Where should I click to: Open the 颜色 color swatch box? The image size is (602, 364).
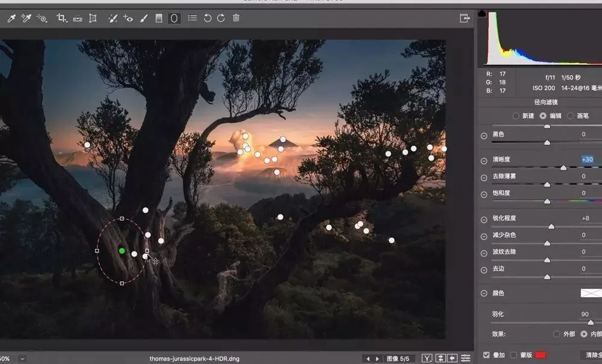click(591, 293)
